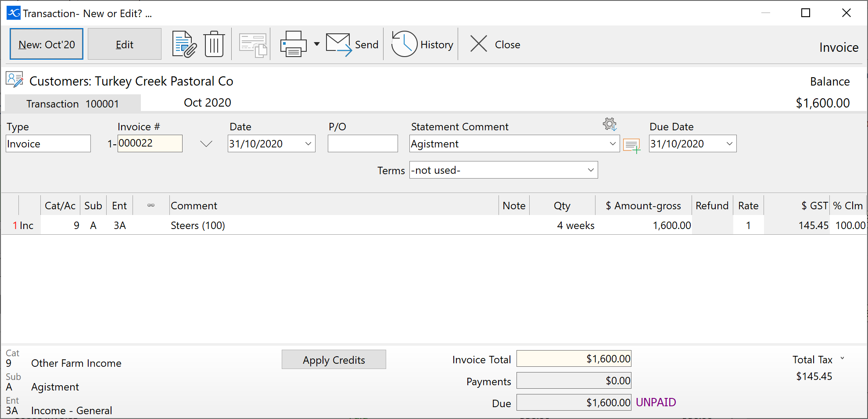Click the 145.45 GST cell
Viewport: 868px width, 419px height.
pyautogui.click(x=797, y=225)
